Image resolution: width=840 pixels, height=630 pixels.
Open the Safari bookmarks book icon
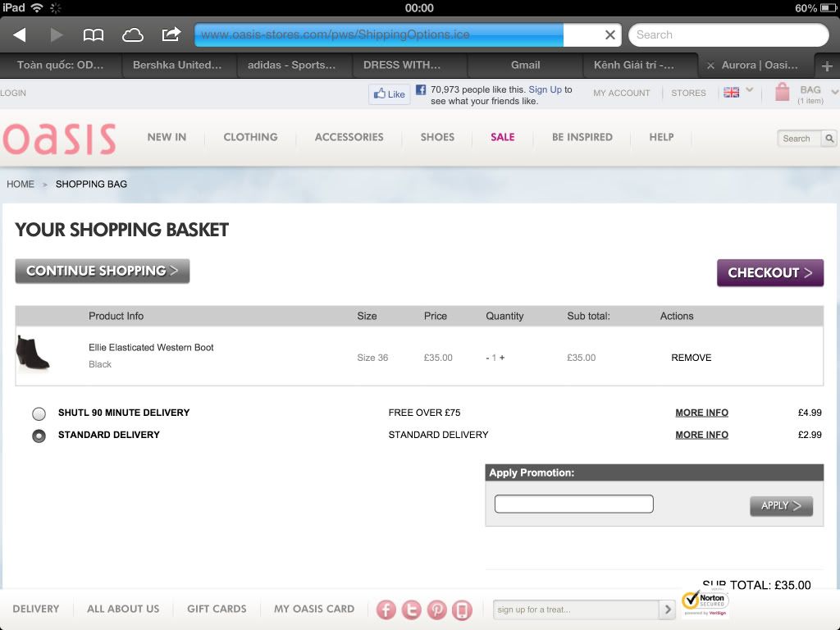94,34
